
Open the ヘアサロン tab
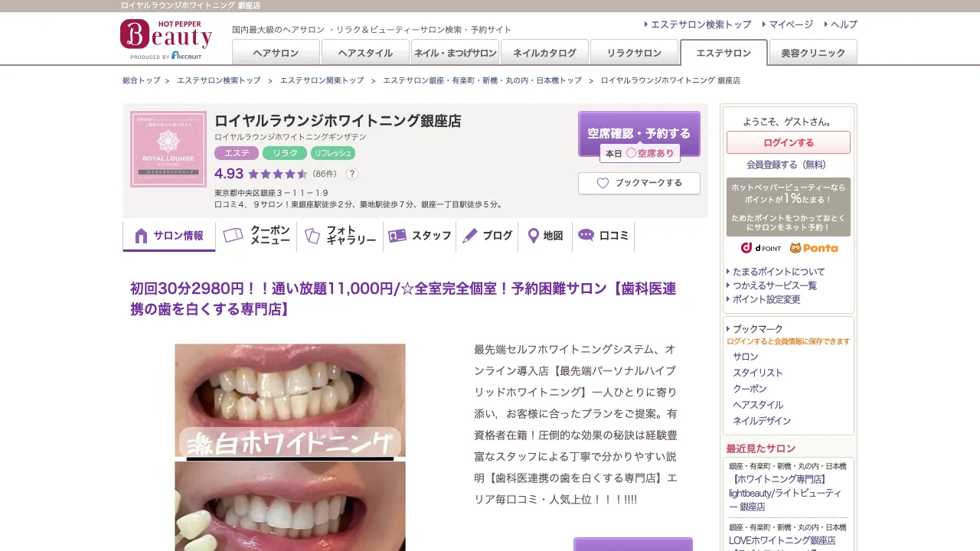pyautogui.click(x=276, y=52)
